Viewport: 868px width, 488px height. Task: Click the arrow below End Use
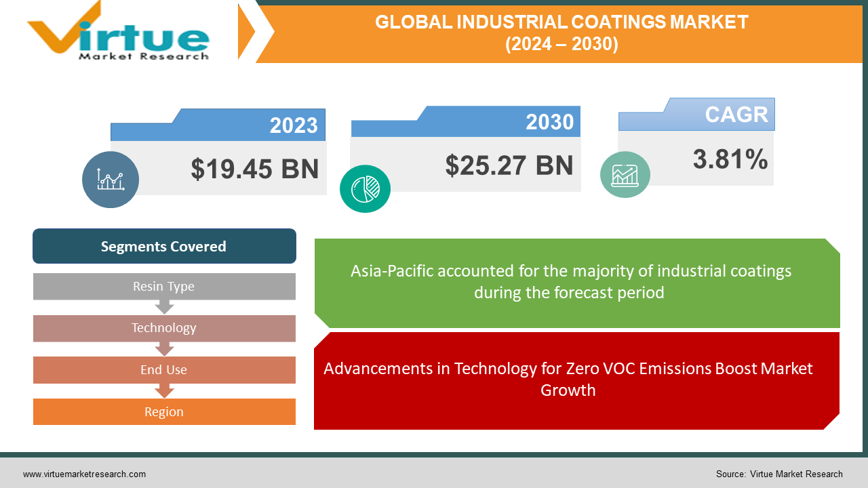point(164,391)
